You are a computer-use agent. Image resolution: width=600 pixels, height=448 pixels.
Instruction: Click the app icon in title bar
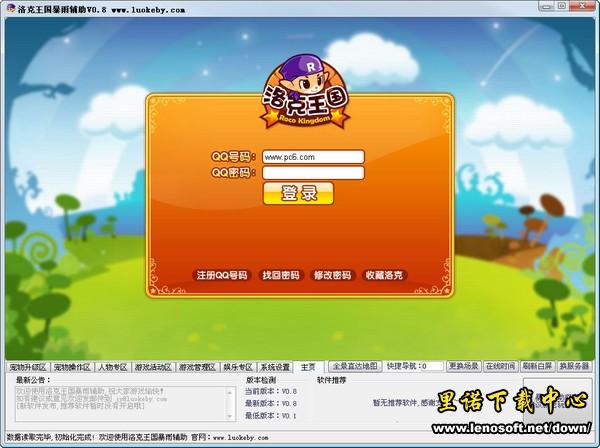pos(11,8)
